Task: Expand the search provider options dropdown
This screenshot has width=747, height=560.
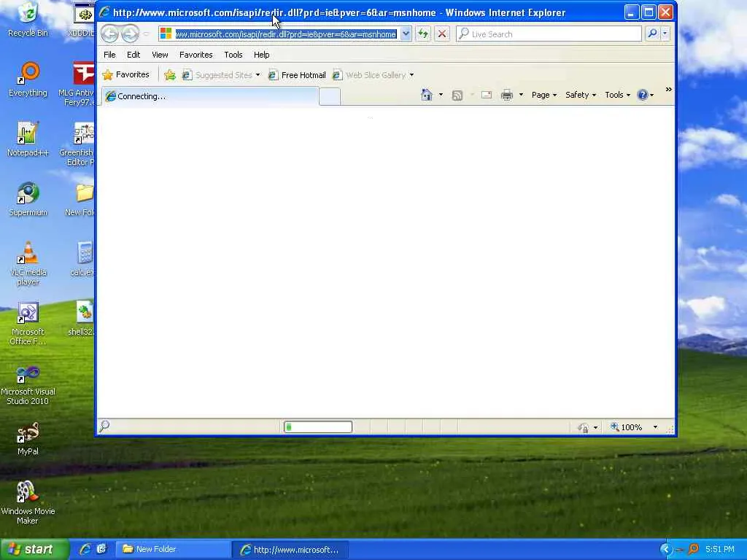Action: tap(665, 34)
